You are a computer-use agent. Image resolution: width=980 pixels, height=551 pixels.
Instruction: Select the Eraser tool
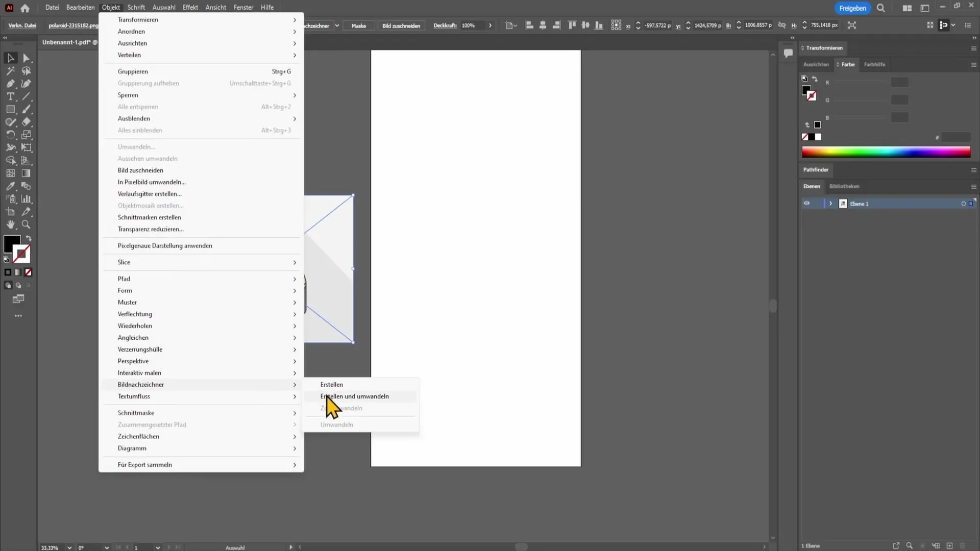(27, 122)
